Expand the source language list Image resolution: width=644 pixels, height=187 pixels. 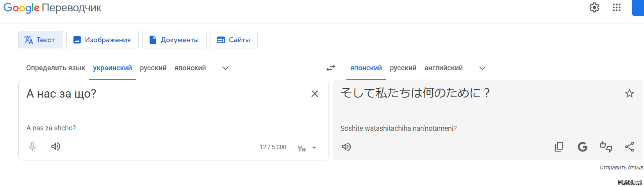tap(225, 68)
